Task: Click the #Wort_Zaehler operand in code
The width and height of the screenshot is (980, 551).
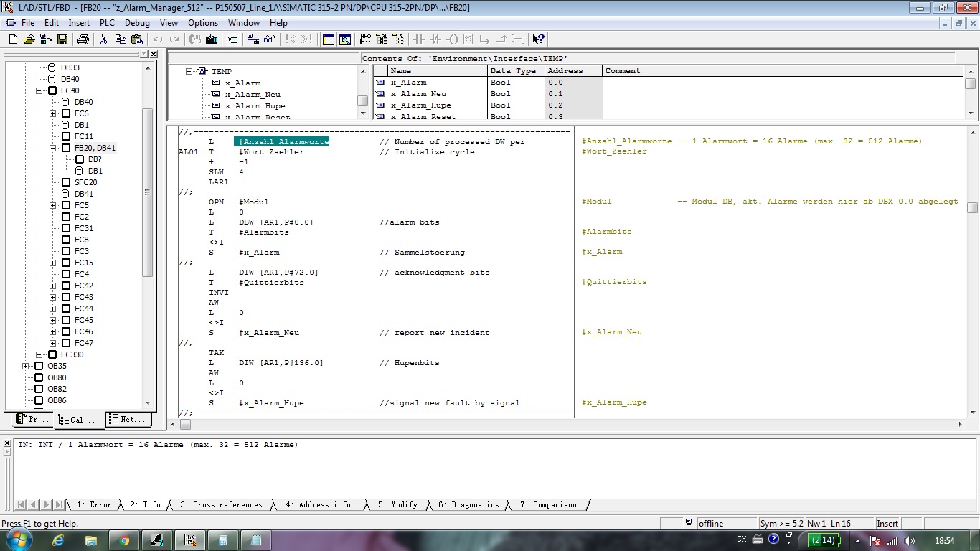Action: point(271,152)
